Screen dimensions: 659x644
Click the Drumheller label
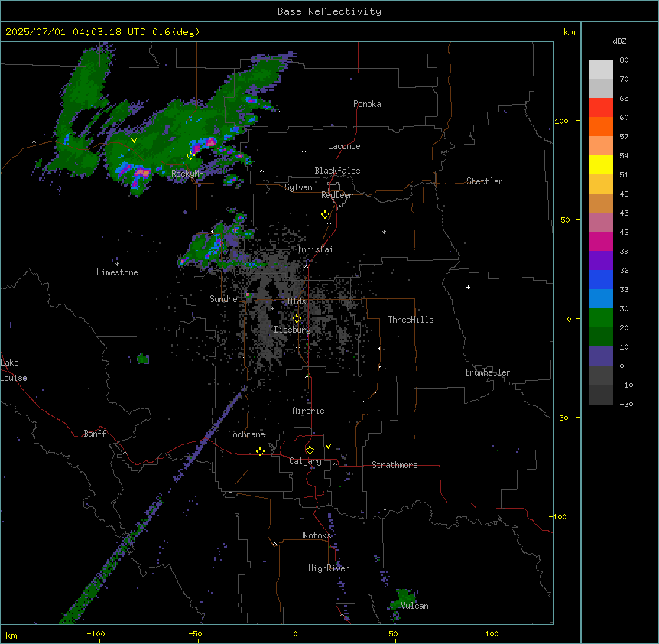coord(488,372)
